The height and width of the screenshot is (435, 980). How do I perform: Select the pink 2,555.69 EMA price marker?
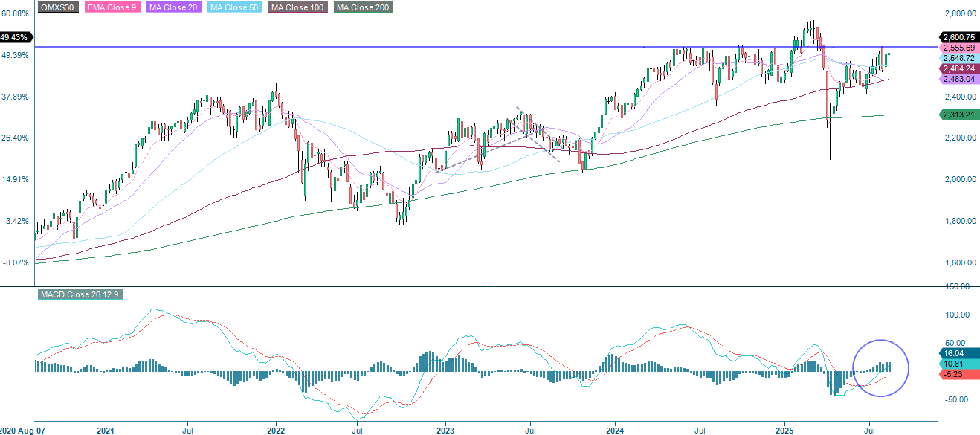pos(957,47)
